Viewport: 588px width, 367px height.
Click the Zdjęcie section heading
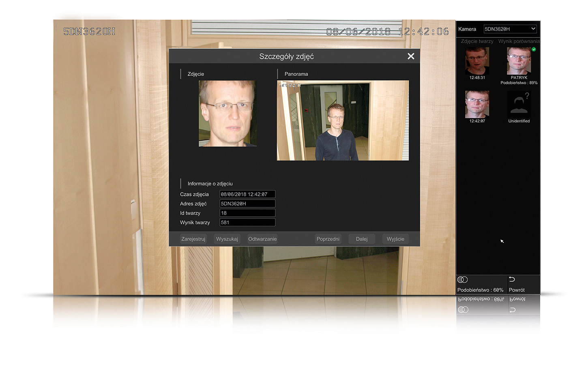[x=195, y=74]
